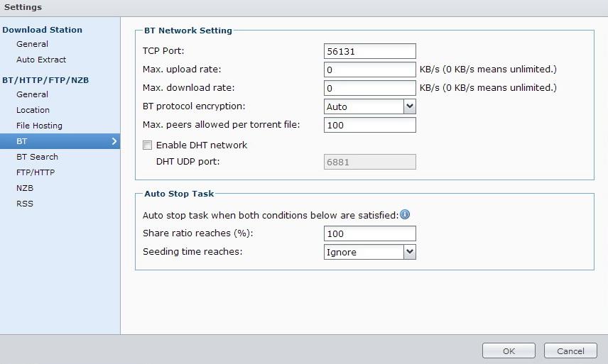Click Max. download rate field

coord(370,88)
